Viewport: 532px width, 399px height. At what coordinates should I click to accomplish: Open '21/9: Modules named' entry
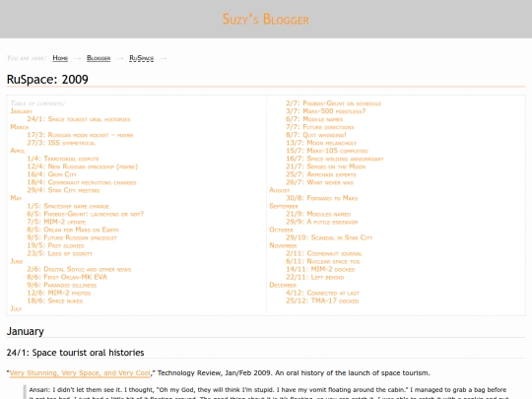tap(318, 214)
